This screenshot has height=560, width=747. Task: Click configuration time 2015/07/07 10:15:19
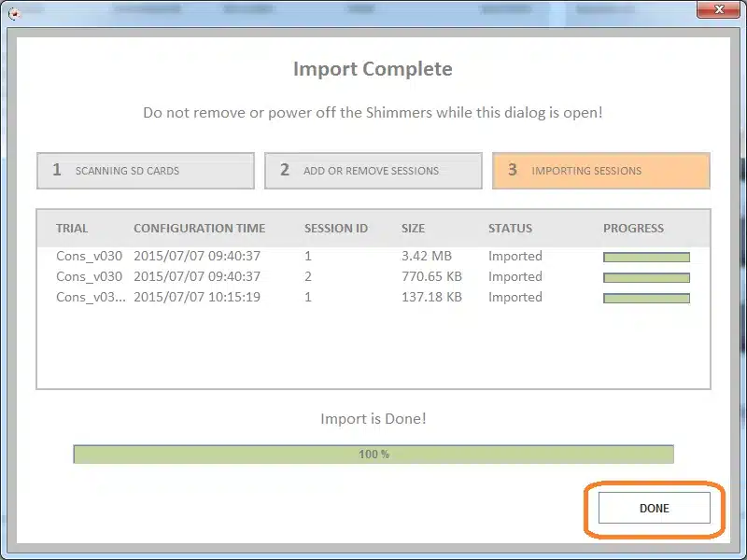pyautogui.click(x=197, y=297)
